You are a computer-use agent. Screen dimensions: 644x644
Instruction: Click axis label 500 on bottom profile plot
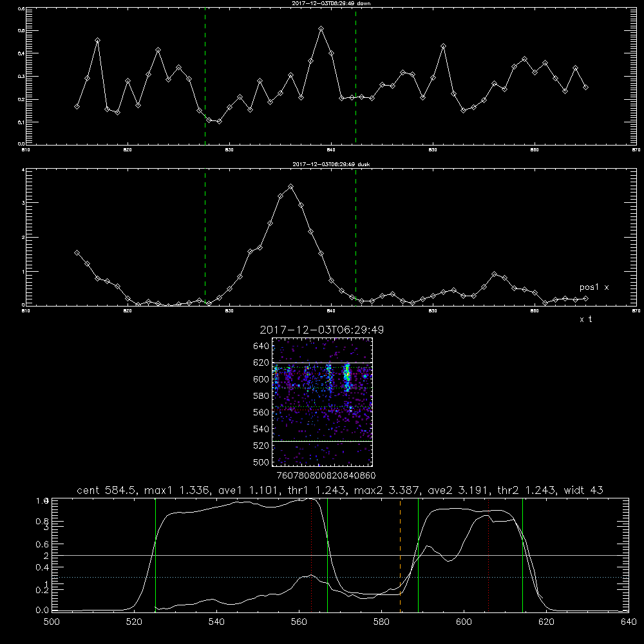click(52, 622)
